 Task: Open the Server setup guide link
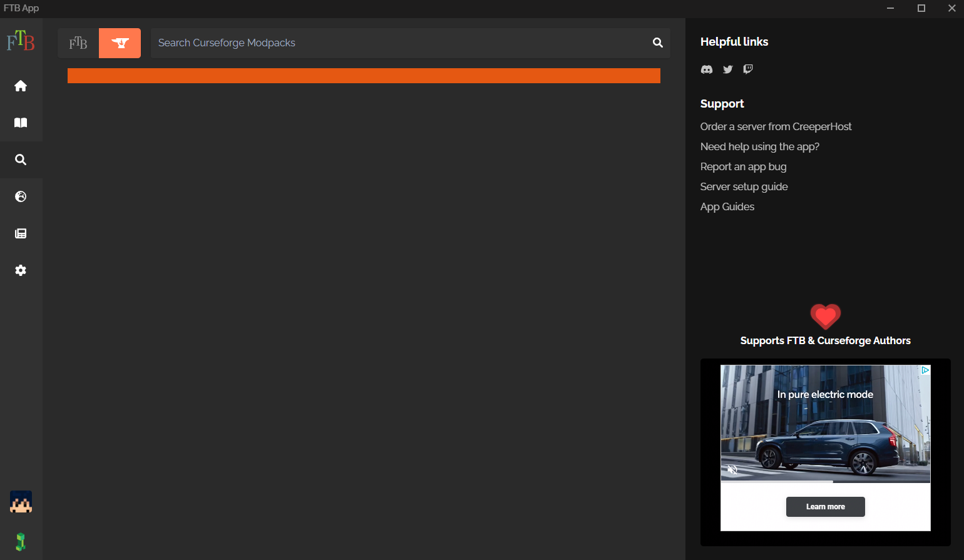pyautogui.click(x=744, y=186)
